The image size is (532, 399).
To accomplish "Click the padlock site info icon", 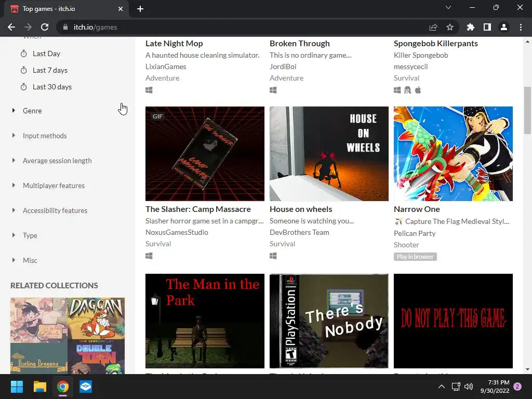I will pos(65,27).
